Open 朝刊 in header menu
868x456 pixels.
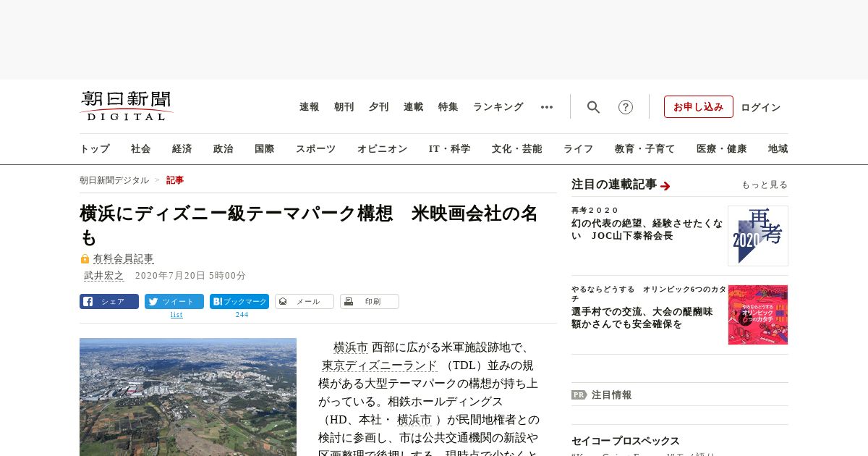(344, 107)
